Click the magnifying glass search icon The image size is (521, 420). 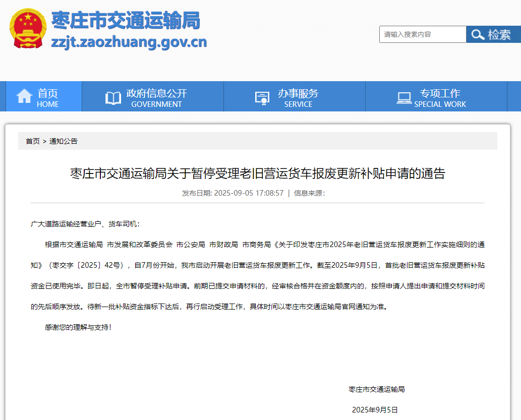(477, 35)
